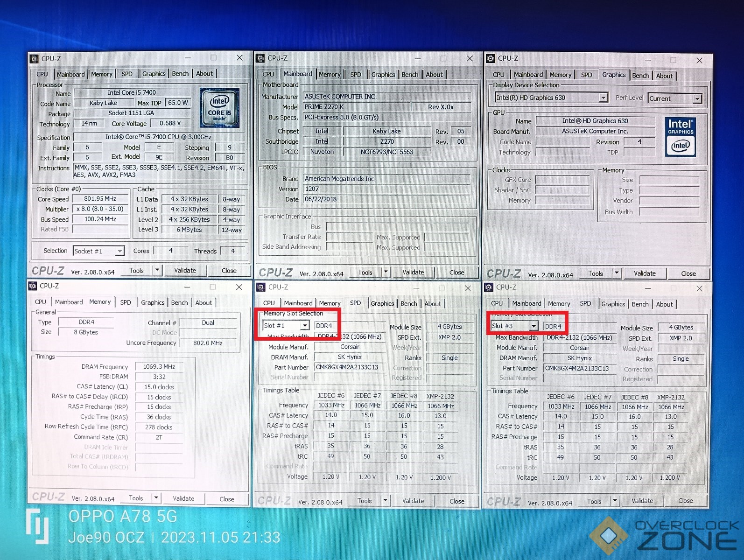
Task: Click Validate in Slot #1 SPD window
Action: pos(413,501)
